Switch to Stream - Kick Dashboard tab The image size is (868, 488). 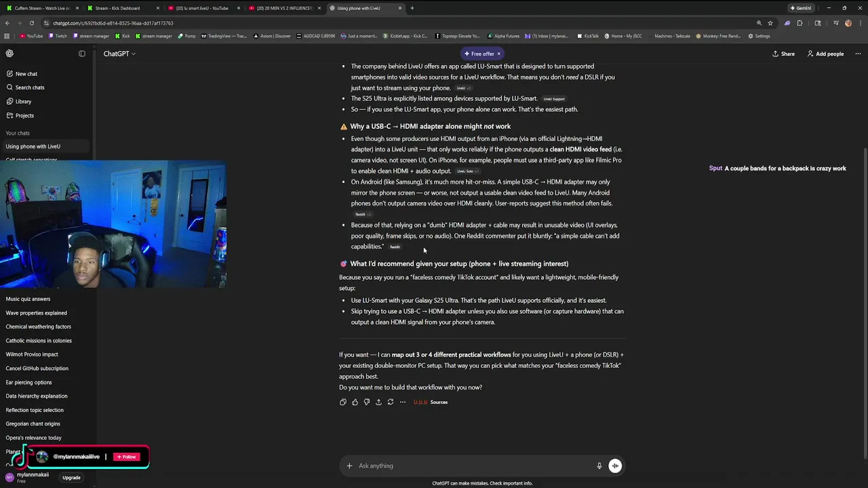click(x=123, y=8)
